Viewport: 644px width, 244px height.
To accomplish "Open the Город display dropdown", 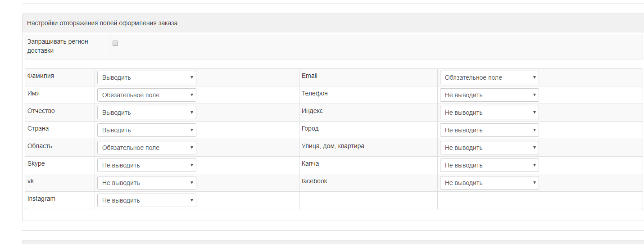I will [490, 130].
